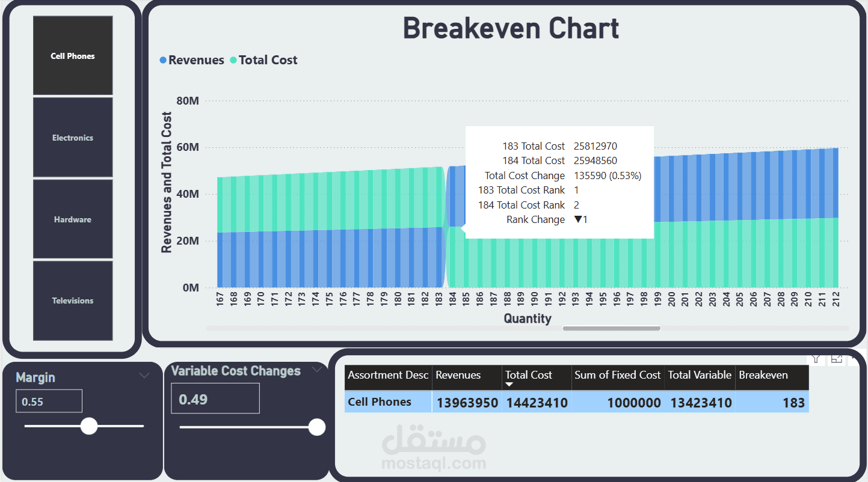
Task: Sort table by Breakeven column header
Action: pos(763,375)
